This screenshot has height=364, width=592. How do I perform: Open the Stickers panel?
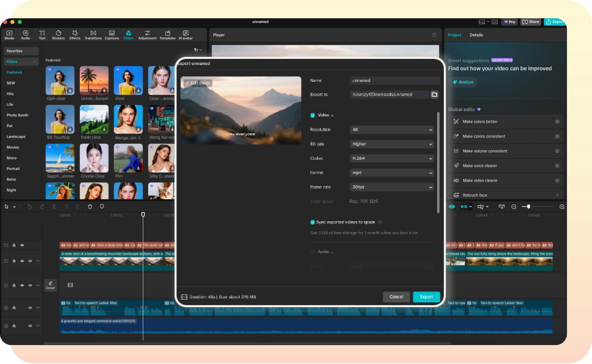pyautogui.click(x=58, y=35)
